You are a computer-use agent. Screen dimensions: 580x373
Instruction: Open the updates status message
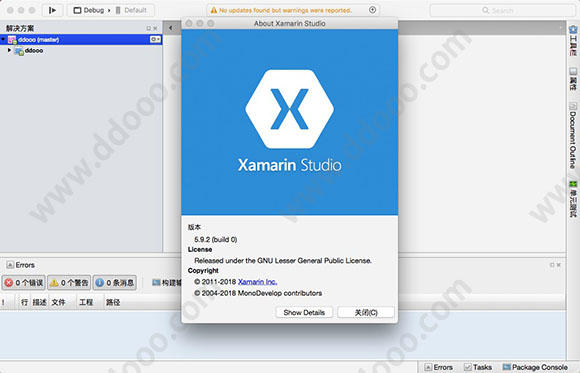(x=285, y=10)
